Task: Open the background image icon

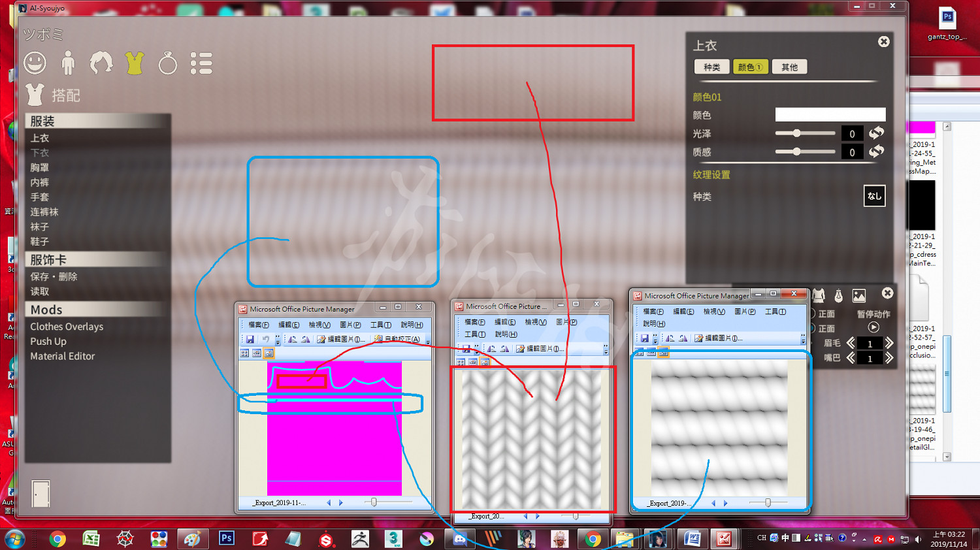Action: [x=859, y=297]
